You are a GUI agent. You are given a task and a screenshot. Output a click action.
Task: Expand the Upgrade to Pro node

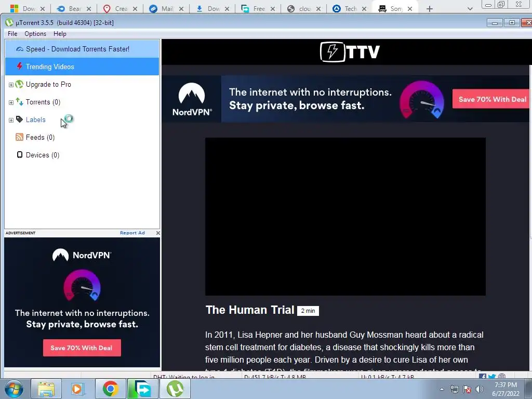click(x=11, y=85)
